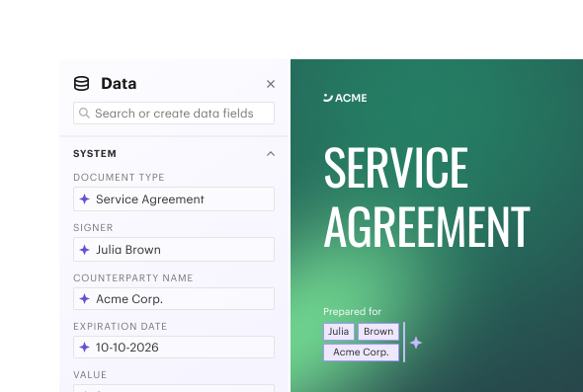Click sparkle icon beside Acme Corp. field
This screenshot has width=583, height=392.
(x=84, y=299)
